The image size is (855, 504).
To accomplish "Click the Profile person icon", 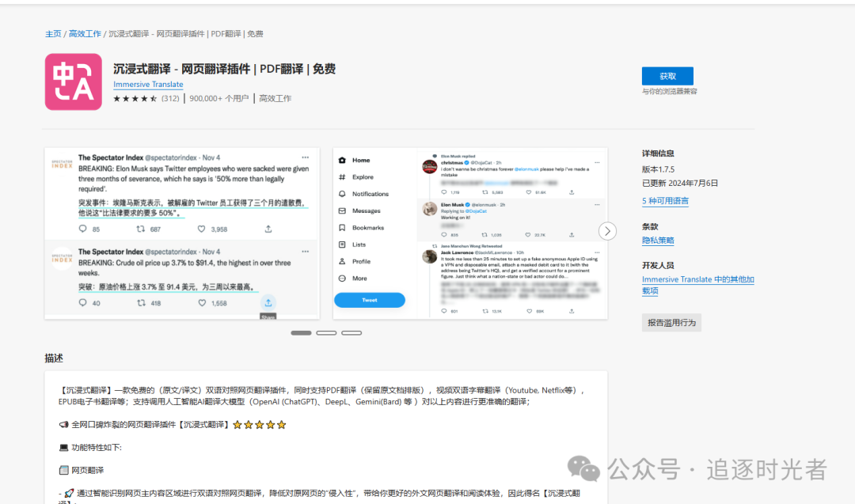I will [x=342, y=262].
